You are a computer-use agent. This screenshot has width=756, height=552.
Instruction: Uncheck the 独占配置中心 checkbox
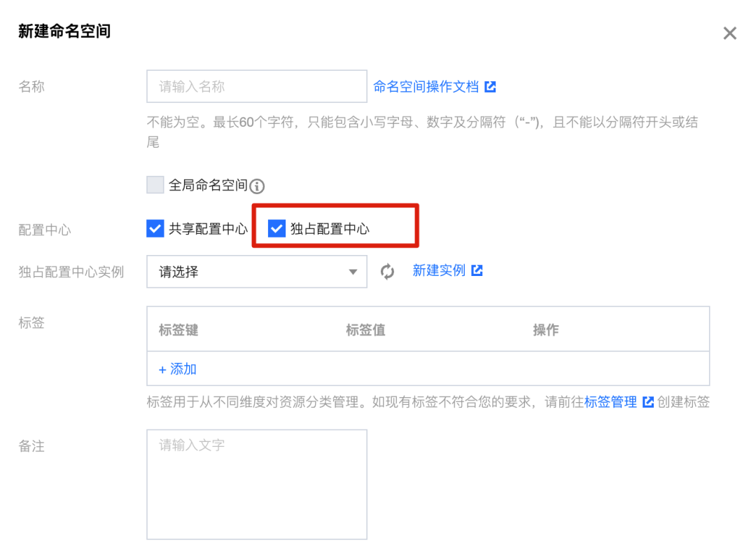click(x=276, y=228)
